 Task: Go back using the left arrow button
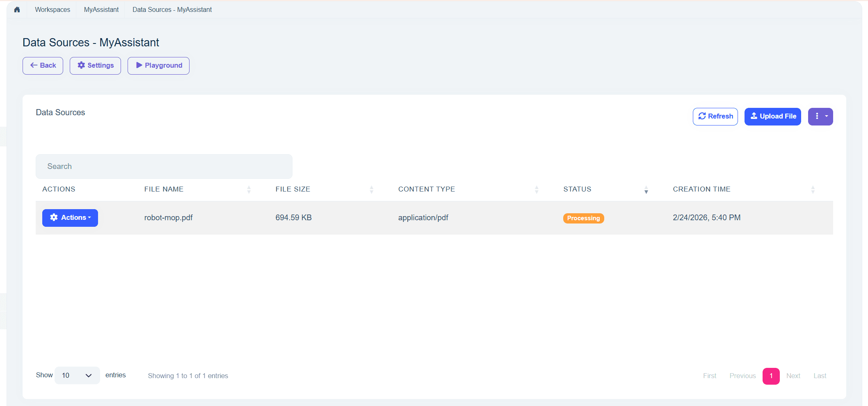tap(43, 65)
